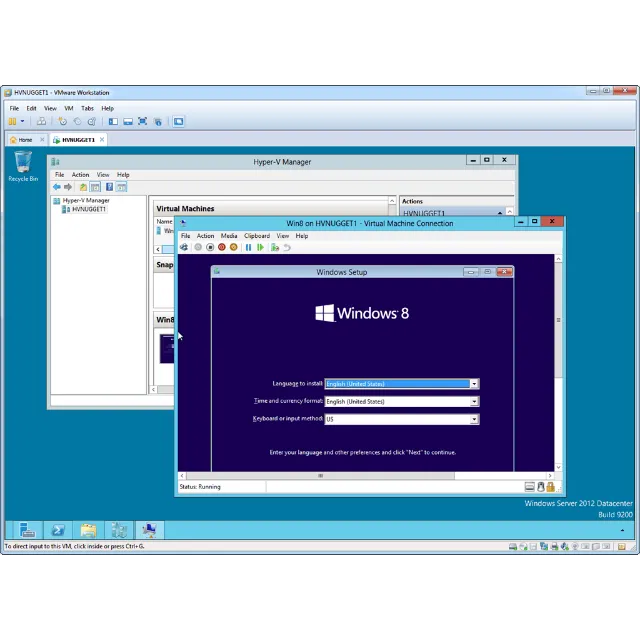The width and height of the screenshot is (640, 640).
Task: Open the Media menu in Virtual Machine Connection
Action: [229, 236]
